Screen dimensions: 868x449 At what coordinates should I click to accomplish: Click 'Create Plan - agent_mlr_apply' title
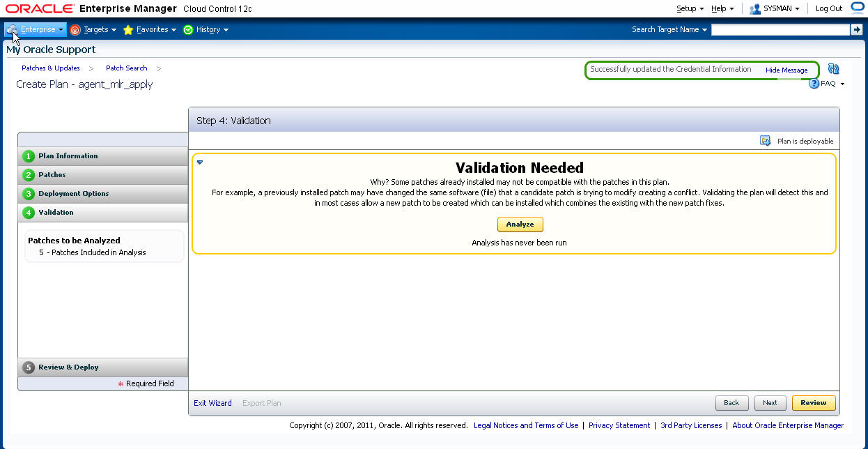84,84
